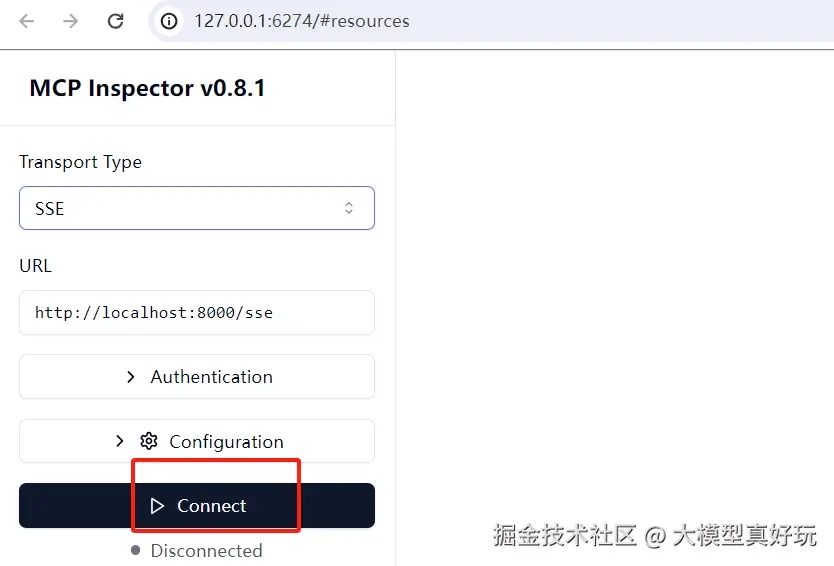Click the browser address bar URL text
Screen dimensions: 834x566
tap(302, 21)
